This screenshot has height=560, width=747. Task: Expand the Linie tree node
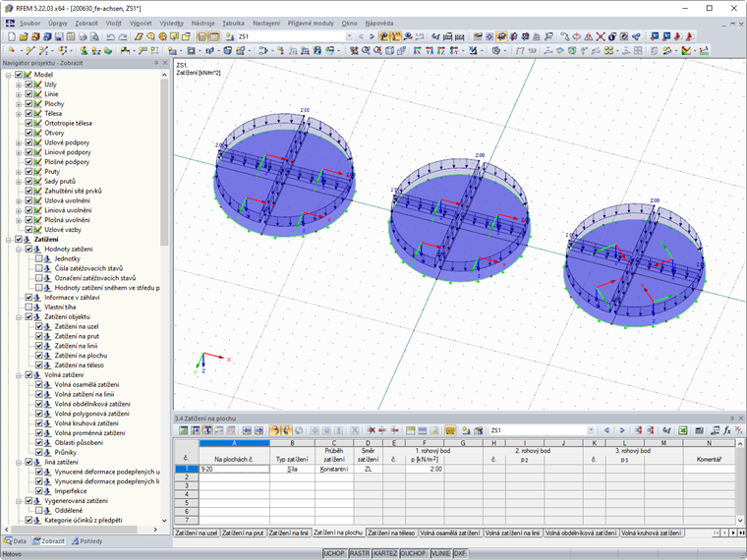[19, 94]
